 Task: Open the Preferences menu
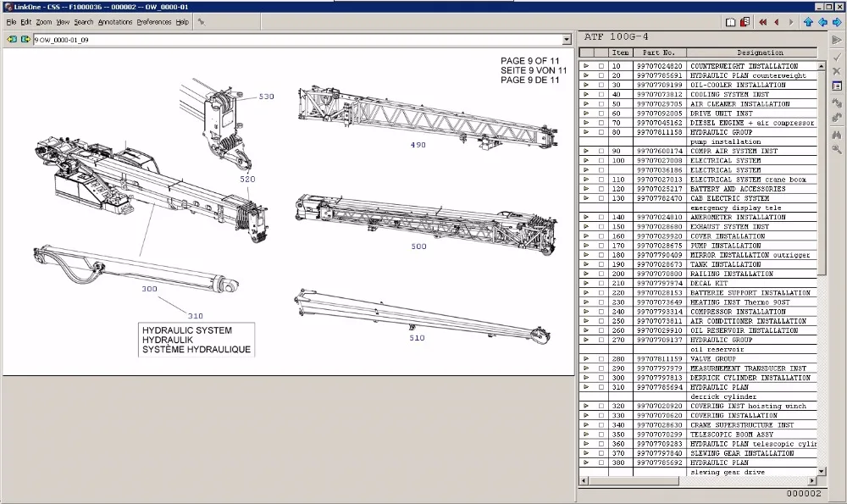154,22
